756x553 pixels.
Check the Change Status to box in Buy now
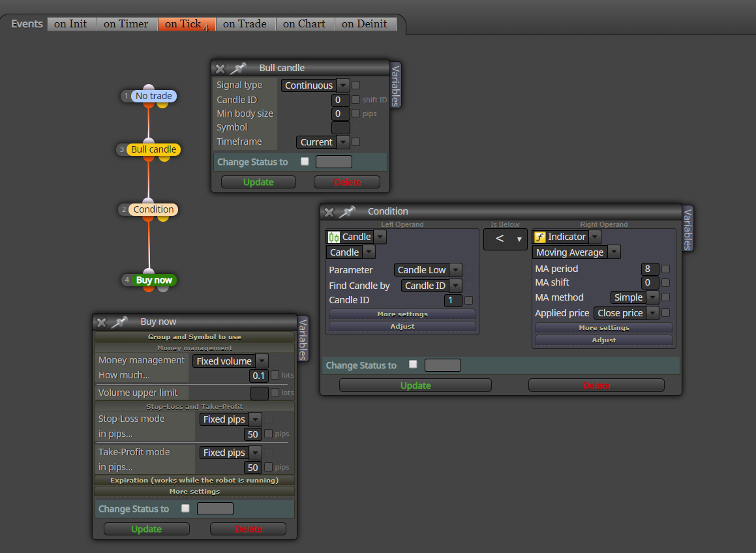click(x=185, y=508)
